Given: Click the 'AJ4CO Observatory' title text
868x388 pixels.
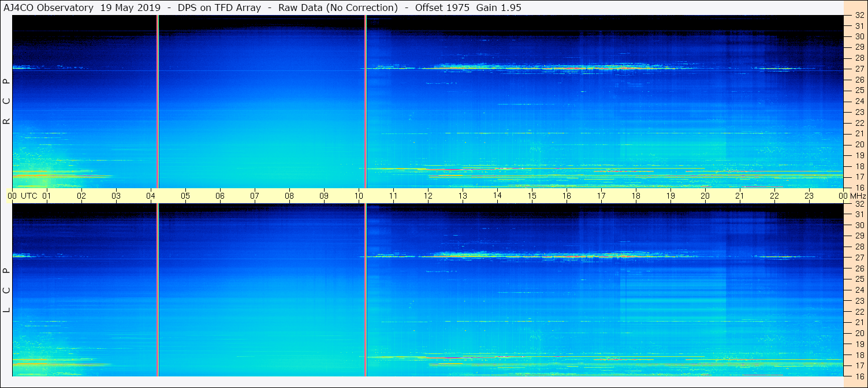Looking at the screenshot, I should (x=50, y=8).
